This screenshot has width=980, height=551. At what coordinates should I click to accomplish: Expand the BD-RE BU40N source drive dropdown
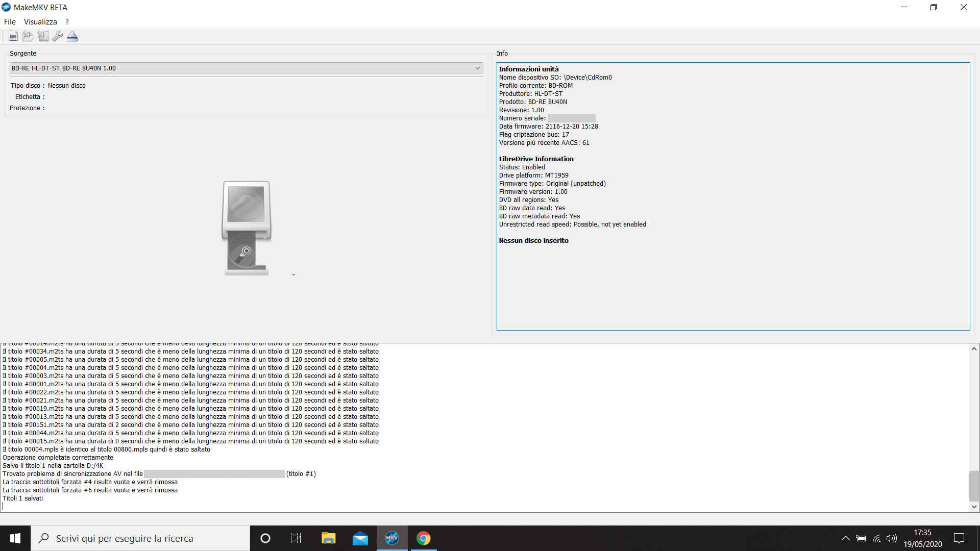coord(246,68)
